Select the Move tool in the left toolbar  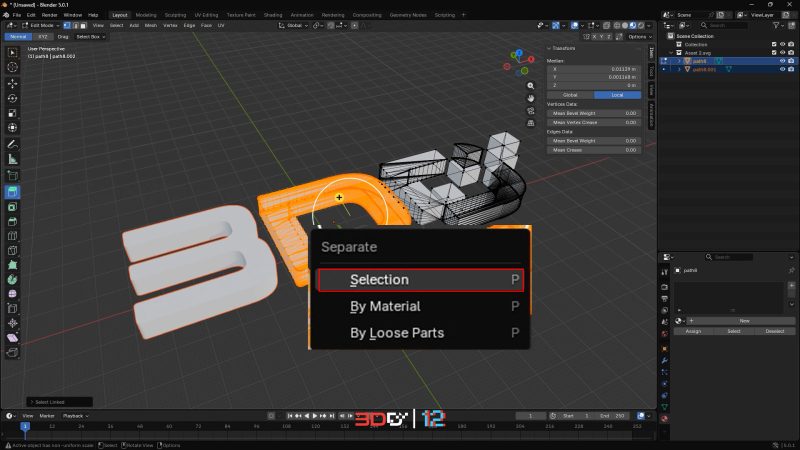pyautogui.click(x=13, y=83)
